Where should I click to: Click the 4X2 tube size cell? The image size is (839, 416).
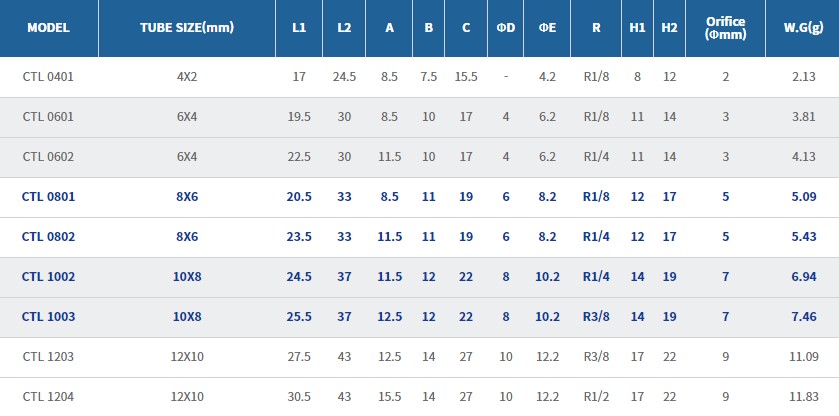[187, 76]
